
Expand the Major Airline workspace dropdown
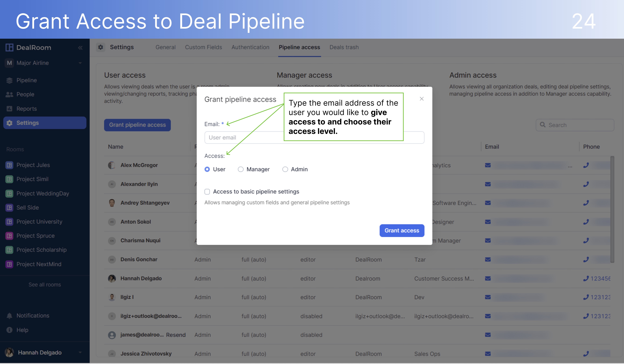click(80, 63)
